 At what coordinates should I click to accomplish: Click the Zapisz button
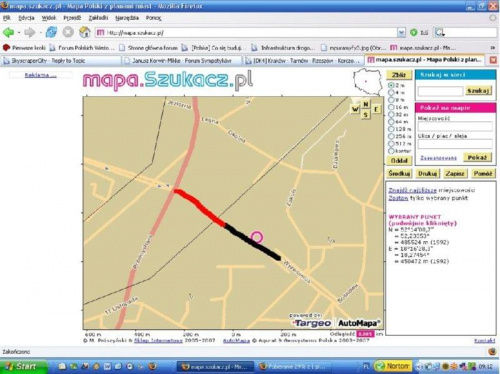pyautogui.click(x=455, y=173)
